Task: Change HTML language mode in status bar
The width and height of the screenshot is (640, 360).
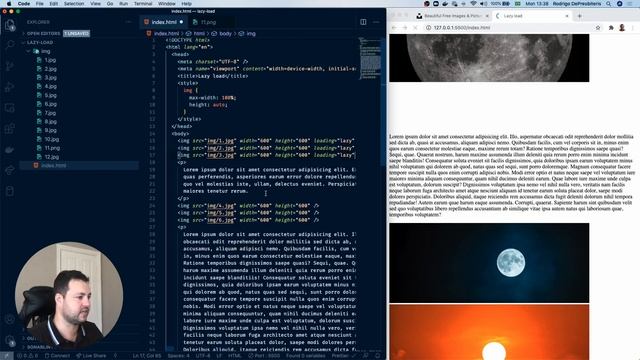Action: [234, 356]
